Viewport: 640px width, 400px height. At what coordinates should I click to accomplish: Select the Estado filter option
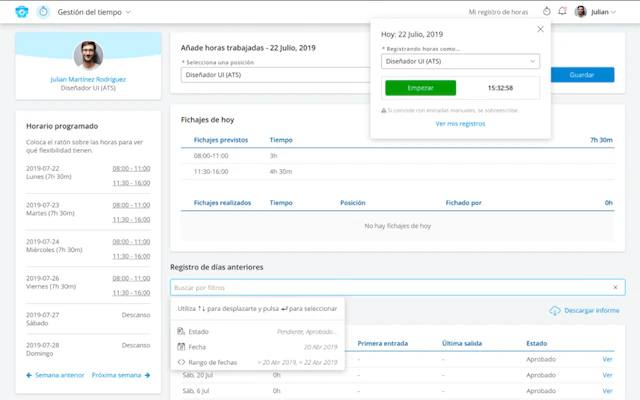coord(258,331)
